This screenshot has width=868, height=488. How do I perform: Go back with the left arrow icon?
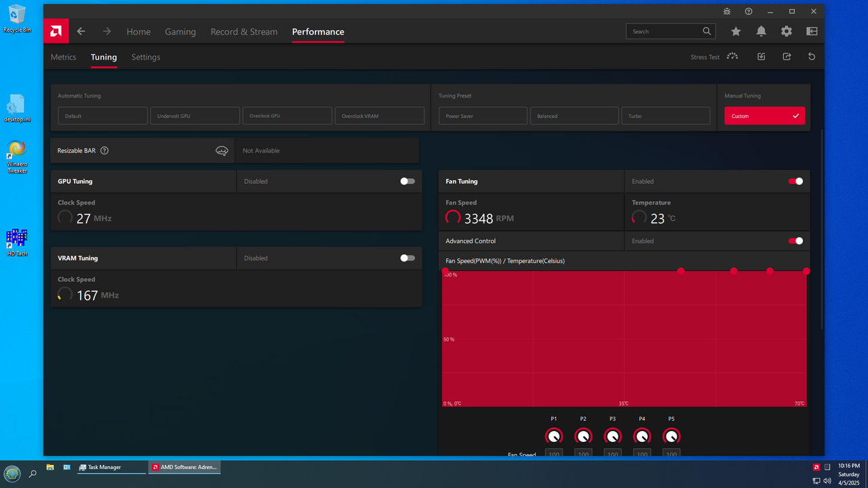[81, 31]
